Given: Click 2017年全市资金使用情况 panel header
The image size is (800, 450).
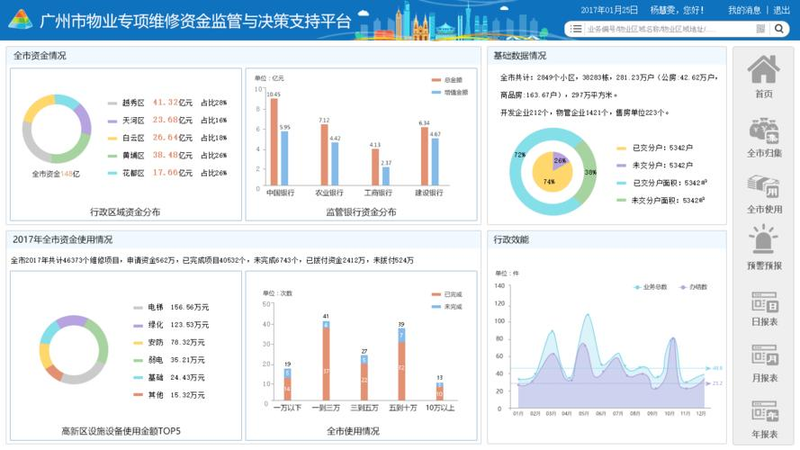Looking at the screenshot, I should point(62,239).
